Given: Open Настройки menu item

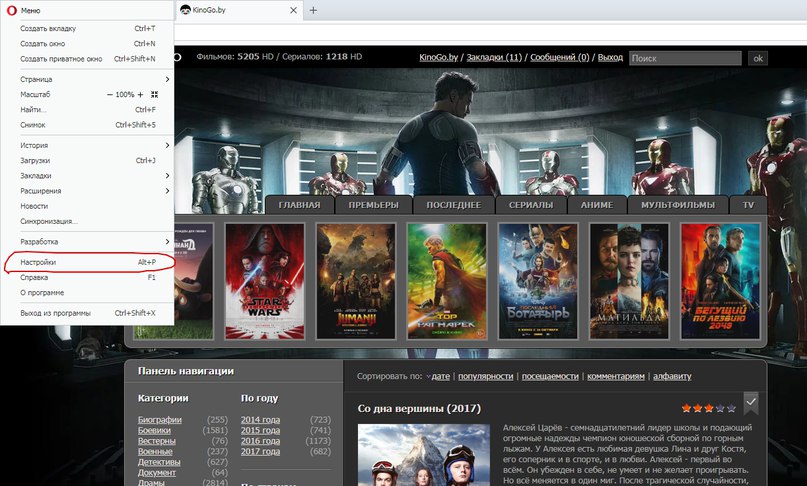Looking at the screenshot, I should click(x=87, y=263).
